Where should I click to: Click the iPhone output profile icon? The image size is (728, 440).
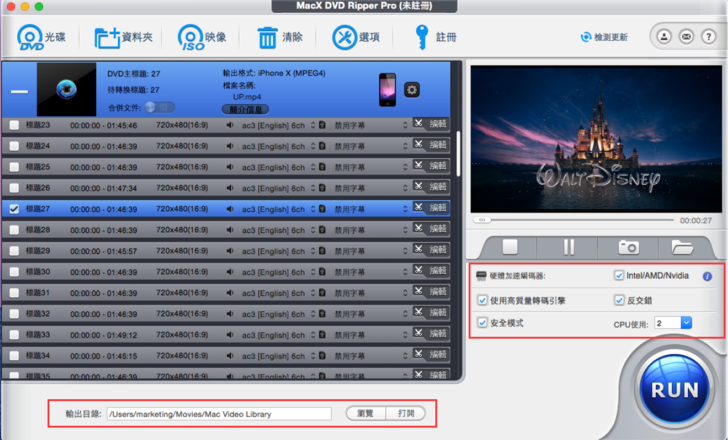(388, 90)
